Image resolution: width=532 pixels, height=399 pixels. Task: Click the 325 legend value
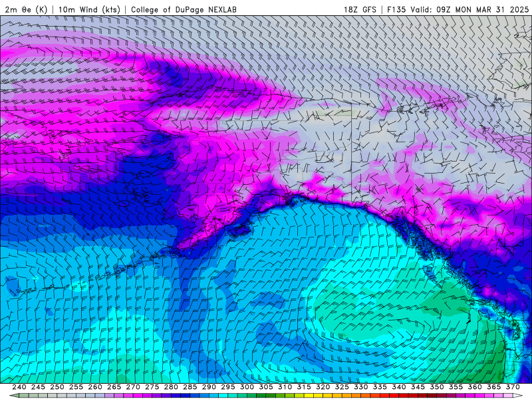pos(342,387)
